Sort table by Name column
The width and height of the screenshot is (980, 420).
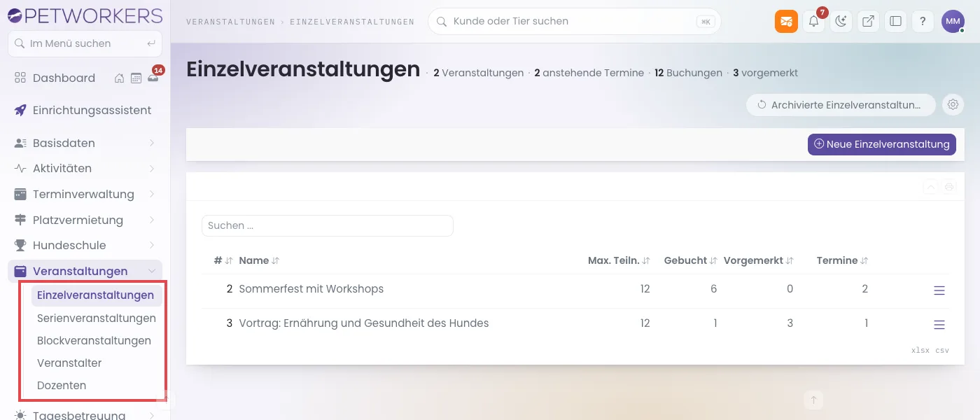tap(259, 260)
